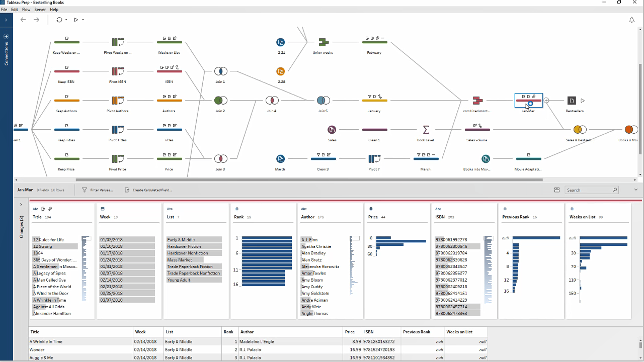Change data type of Week field
The image size is (644, 362).
103,209
